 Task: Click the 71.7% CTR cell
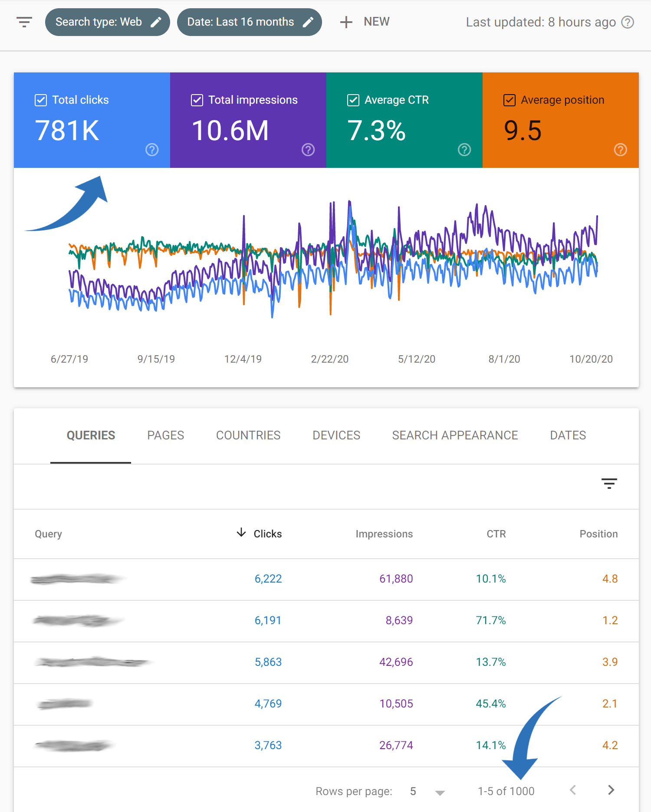click(x=491, y=620)
